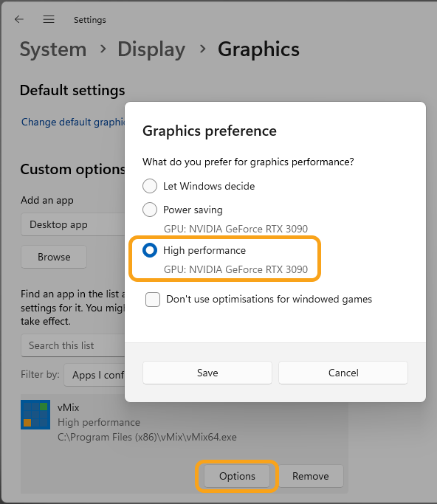Viewport: 437px width, 504px height.
Task: Open Change default graphics settings link
Action: point(73,122)
